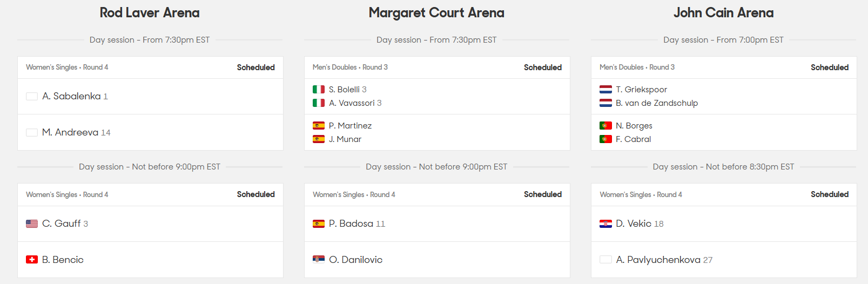
Task: Click the Serbian flag next to O. Danilovic
Action: point(319,260)
